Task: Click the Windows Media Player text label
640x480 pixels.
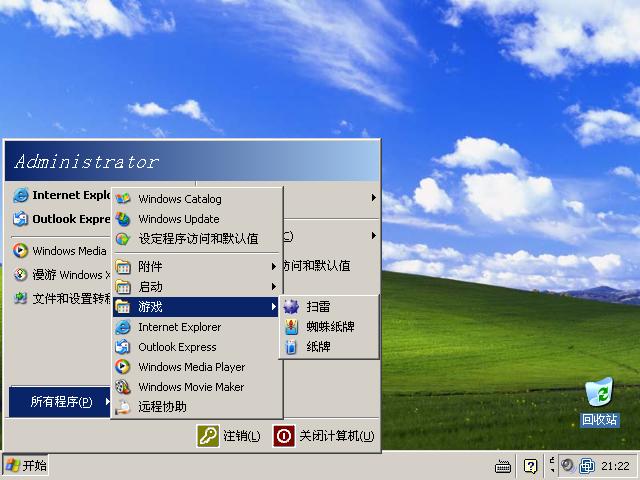Action: 191,367
